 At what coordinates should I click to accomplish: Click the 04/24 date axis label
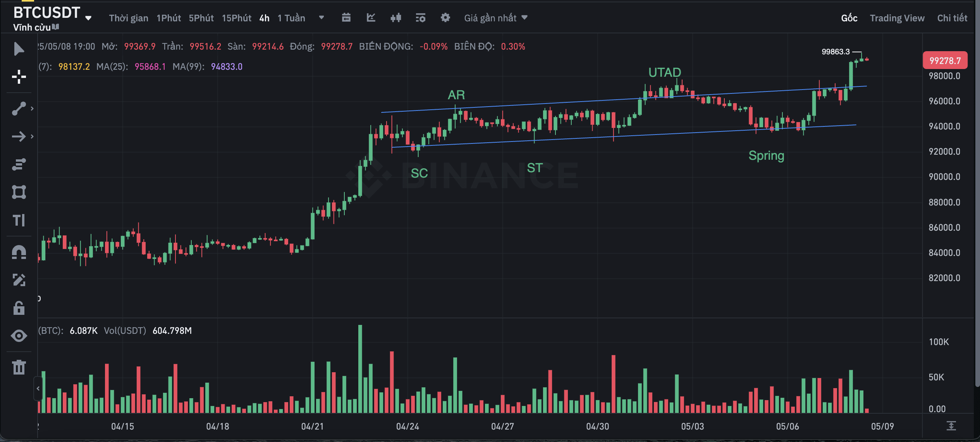[407, 426]
